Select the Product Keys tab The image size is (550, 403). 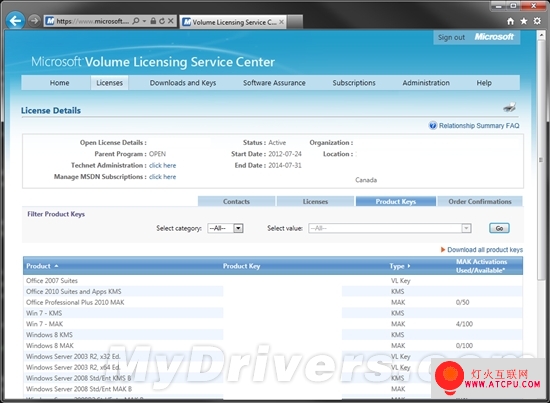point(396,201)
